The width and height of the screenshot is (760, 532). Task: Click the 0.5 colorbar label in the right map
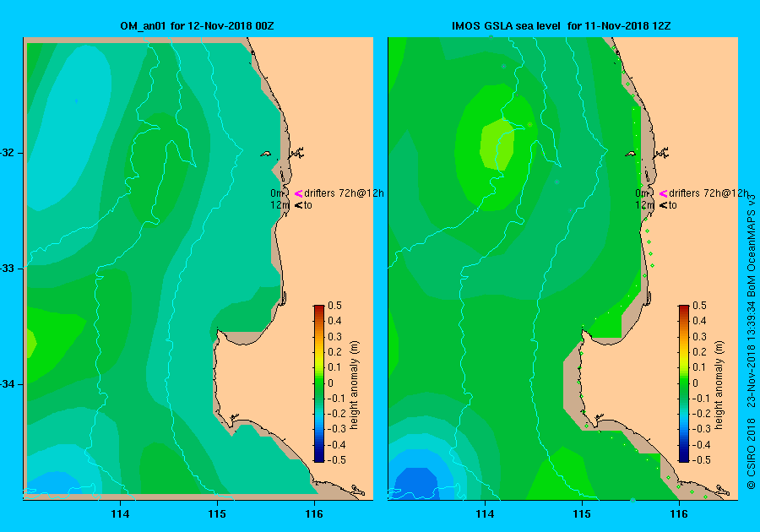pyautogui.click(x=699, y=306)
